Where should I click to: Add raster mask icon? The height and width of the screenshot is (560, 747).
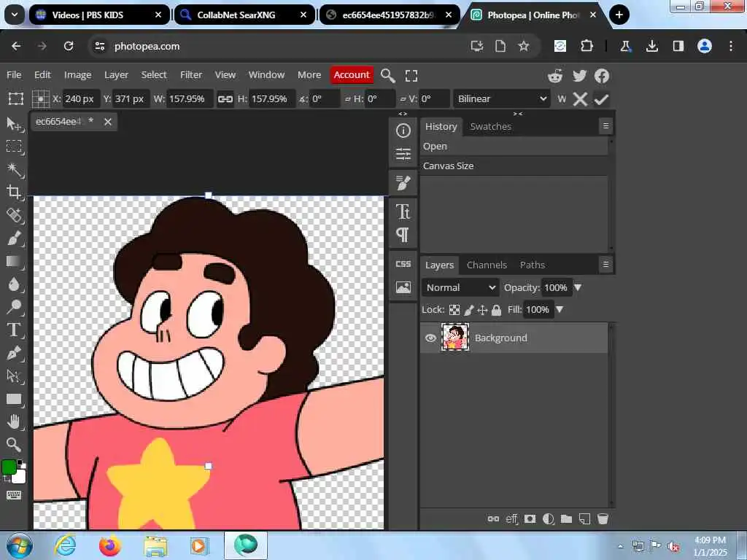click(x=530, y=518)
